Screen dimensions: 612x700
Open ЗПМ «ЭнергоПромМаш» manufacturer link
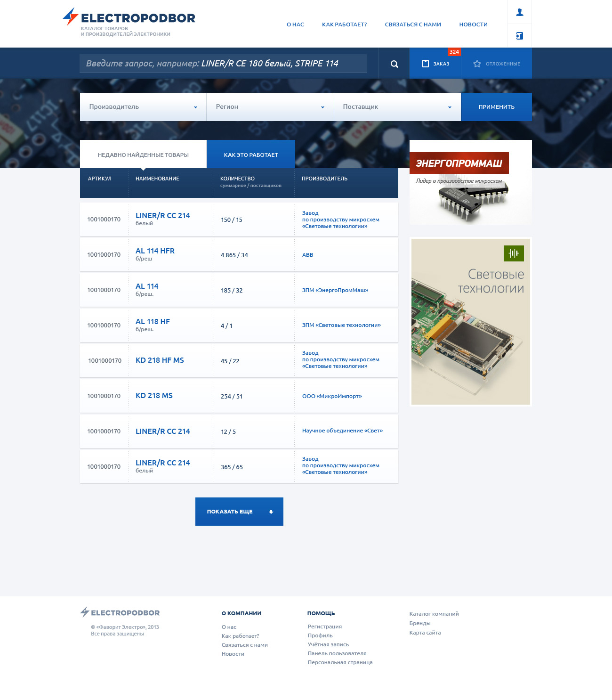[335, 290]
